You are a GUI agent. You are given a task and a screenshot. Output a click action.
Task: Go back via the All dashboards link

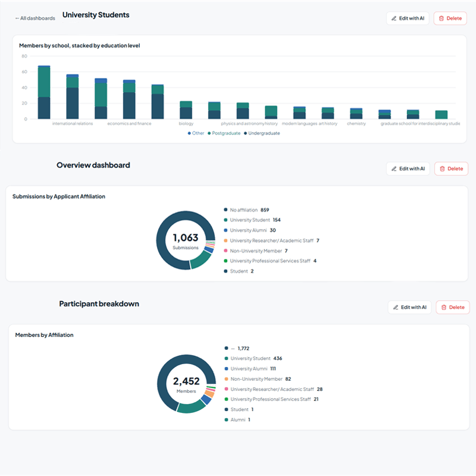(35, 18)
